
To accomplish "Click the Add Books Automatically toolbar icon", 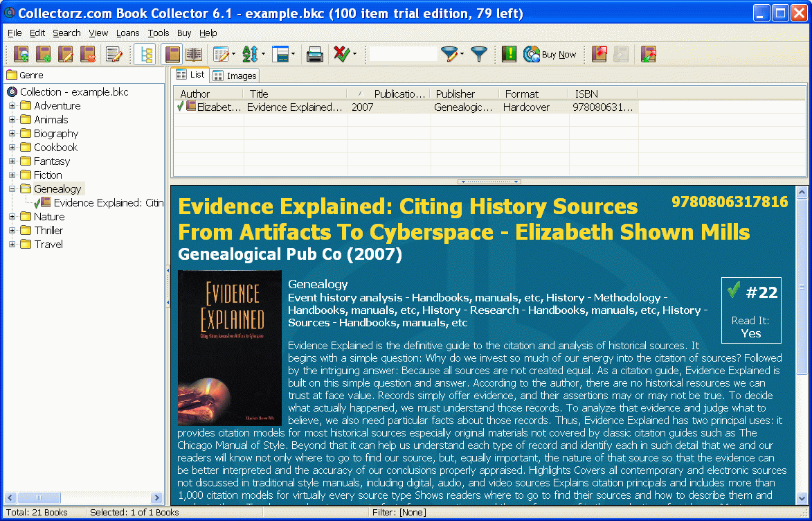I will pyautogui.click(x=21, y=55).
